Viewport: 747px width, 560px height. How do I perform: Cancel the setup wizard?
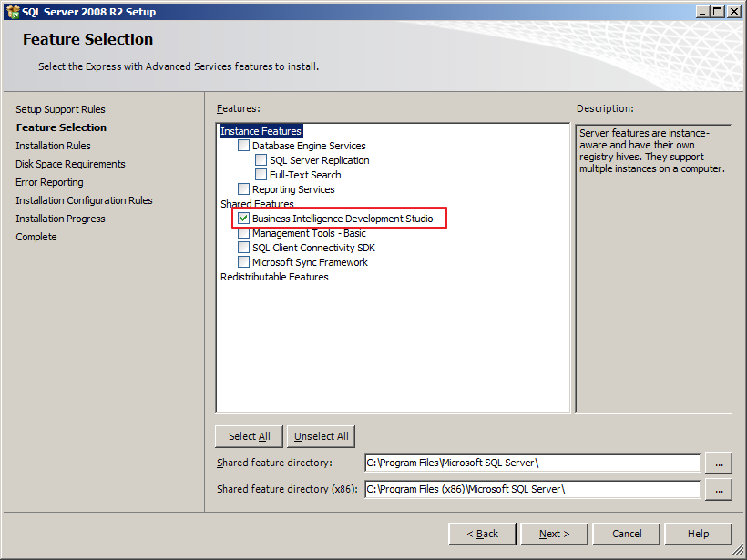pos(627,534)
